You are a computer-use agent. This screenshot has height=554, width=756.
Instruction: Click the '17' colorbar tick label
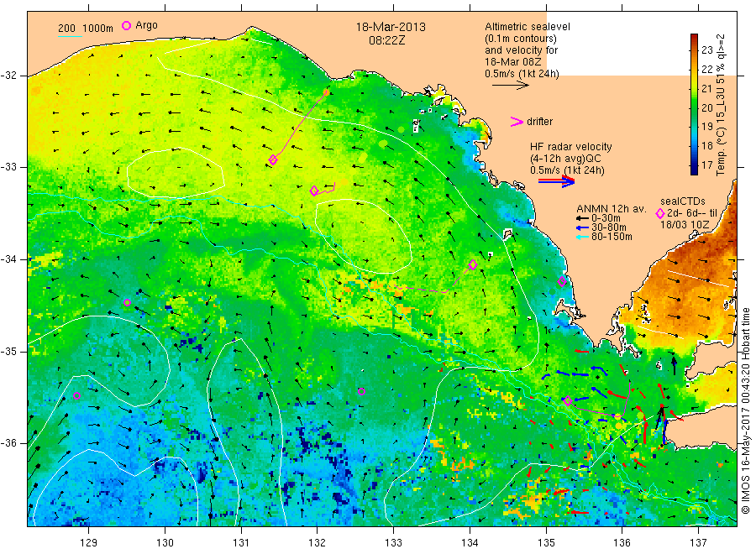click(x=706, y=165)
